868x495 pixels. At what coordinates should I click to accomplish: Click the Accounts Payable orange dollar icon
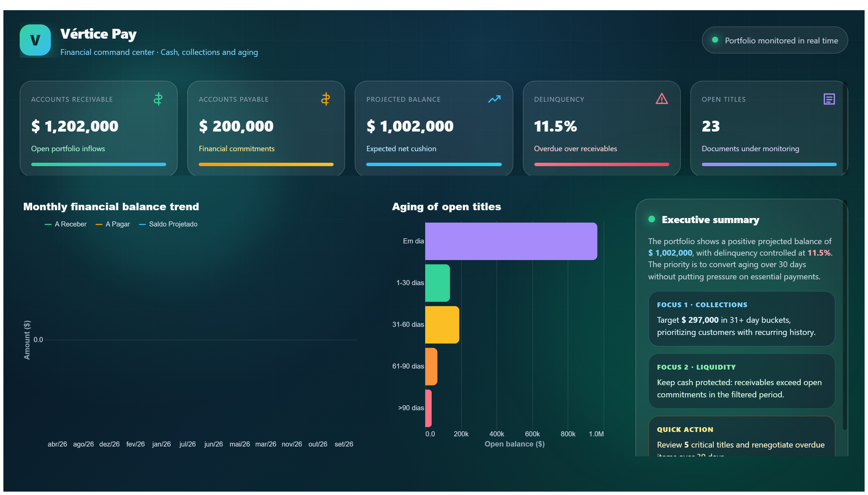(325, 99)
